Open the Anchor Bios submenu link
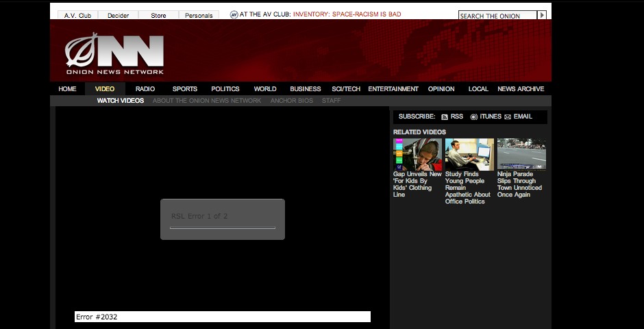This screenshot has width=644, height=329. [x=292, y=101]
